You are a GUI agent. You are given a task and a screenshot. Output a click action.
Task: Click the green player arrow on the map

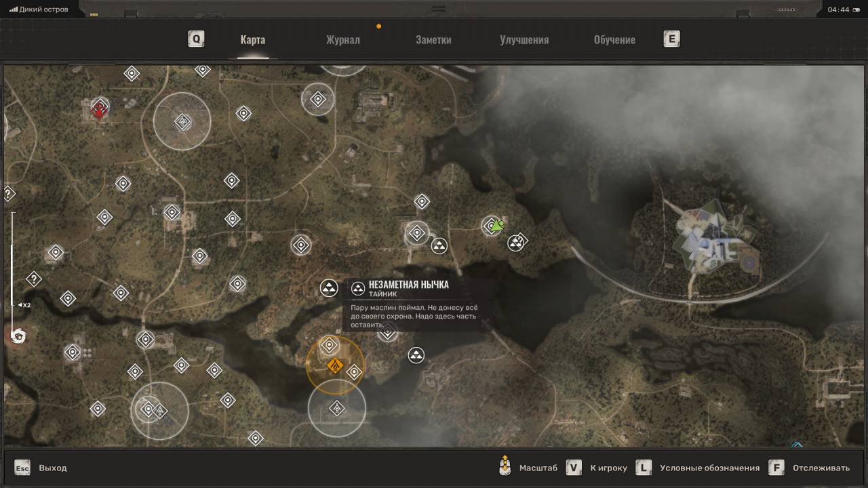point(498,225)
